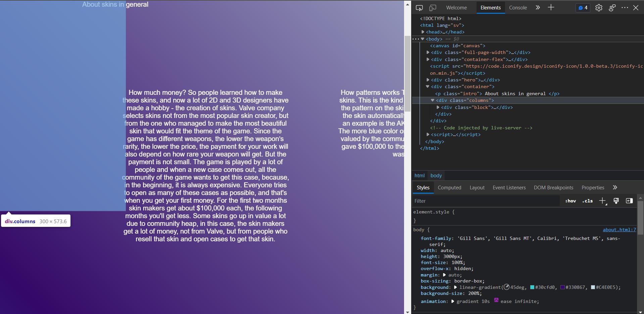This screenshot has width=644, height=314.
Task: Focus the styles Filter field
Action: (x=486, y=201)
